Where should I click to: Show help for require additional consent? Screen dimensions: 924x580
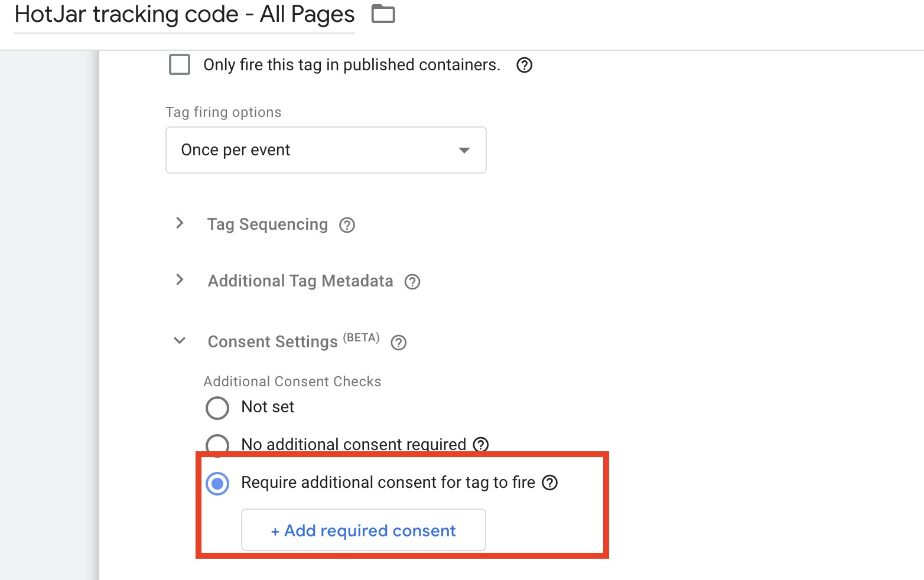550,483
